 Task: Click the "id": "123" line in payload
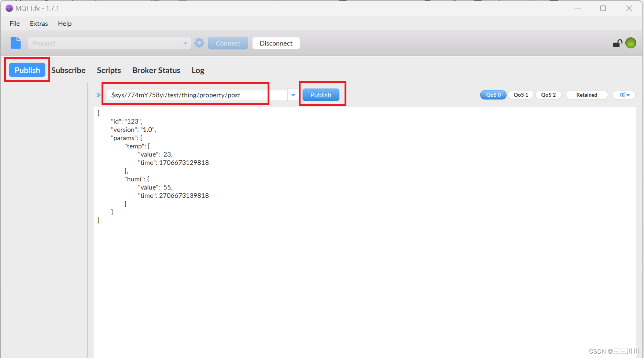coord(127,121)
